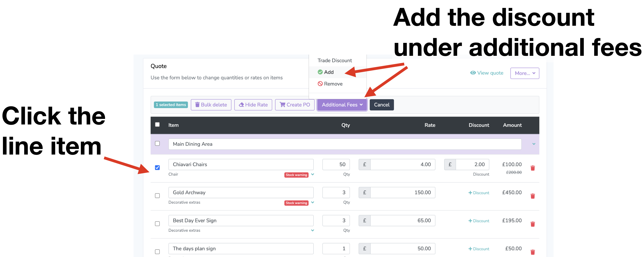Image resolution: width=644 pixels, height=257 pixels.
Task: Open the More... dropdown menu
Action: (x=524, y=73)
